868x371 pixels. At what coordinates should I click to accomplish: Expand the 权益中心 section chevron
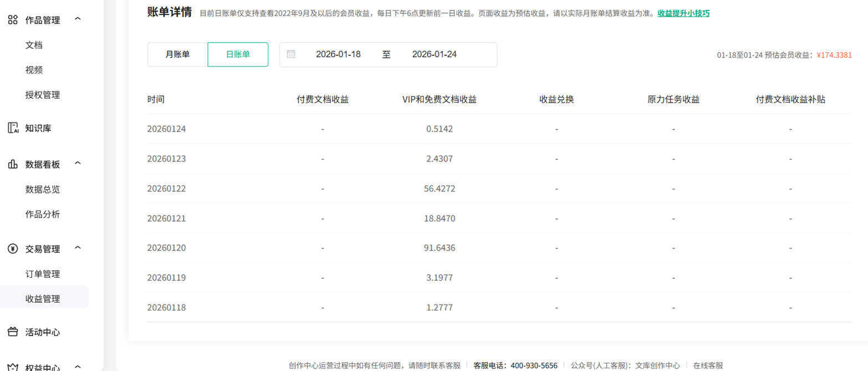77,366
